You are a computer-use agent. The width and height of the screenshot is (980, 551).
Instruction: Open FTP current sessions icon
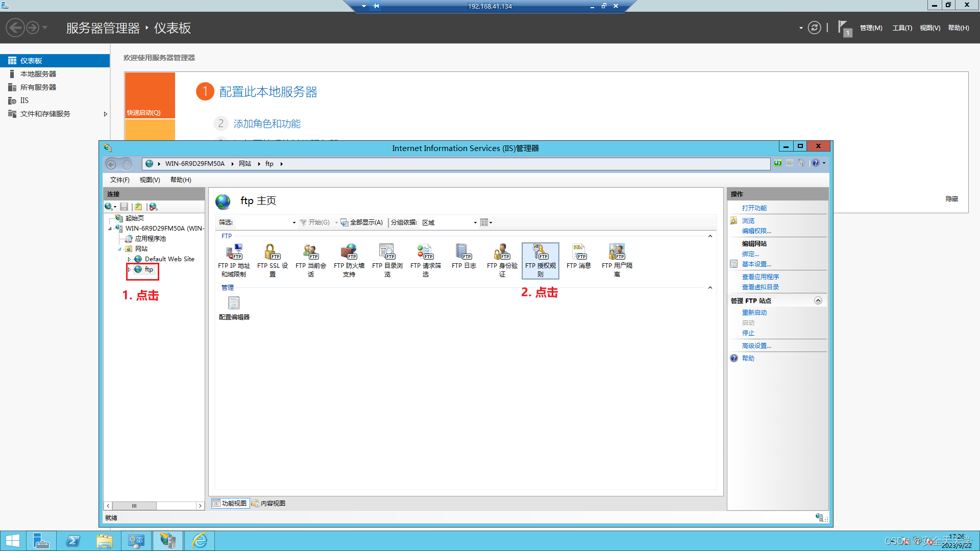311,261
